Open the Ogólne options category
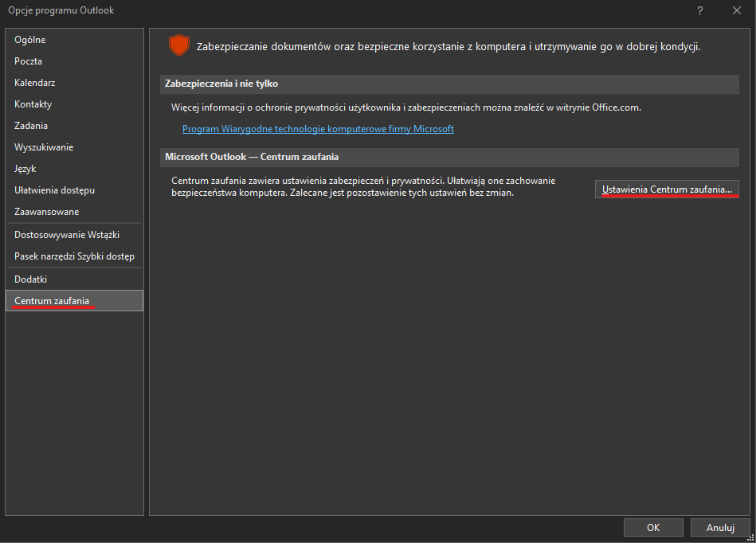Image resolution: width=756 pixels, height=543 pixels. [30, 40]
